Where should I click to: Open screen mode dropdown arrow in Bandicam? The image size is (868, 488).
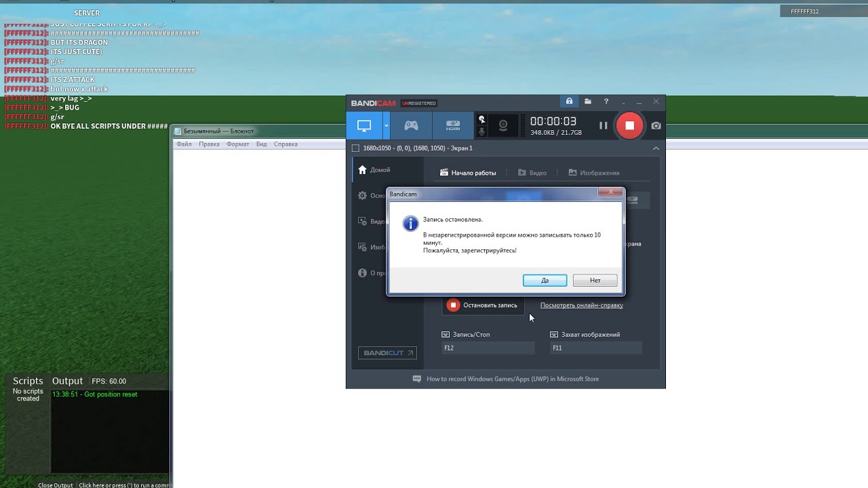pyautogui.click(x=387, y=125)
